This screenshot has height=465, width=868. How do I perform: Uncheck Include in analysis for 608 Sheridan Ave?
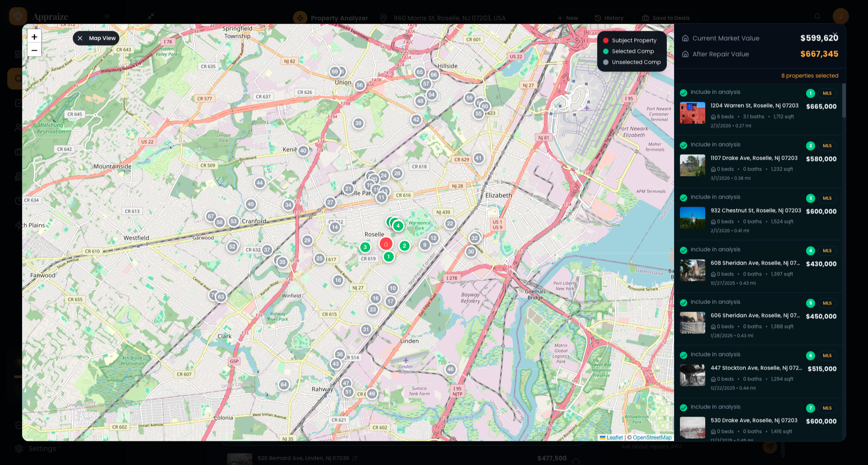tap(684, 250)
